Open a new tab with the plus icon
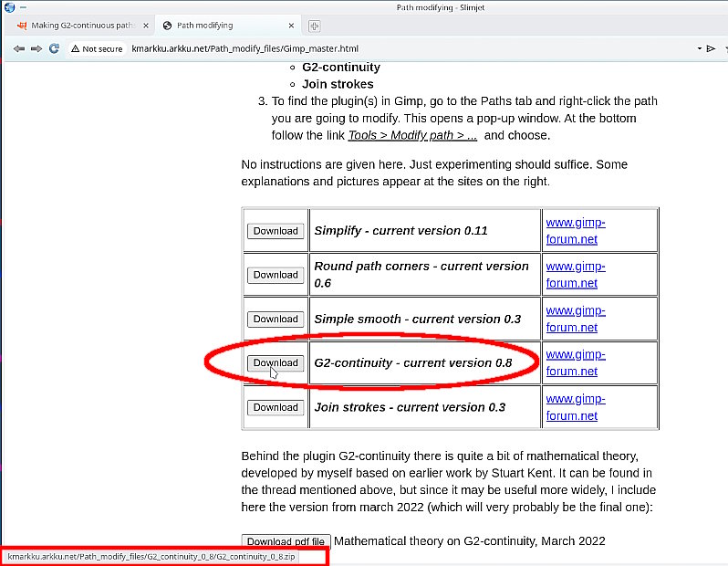Image resolution: width=728 pixels, height=566 pixels. 315,26
